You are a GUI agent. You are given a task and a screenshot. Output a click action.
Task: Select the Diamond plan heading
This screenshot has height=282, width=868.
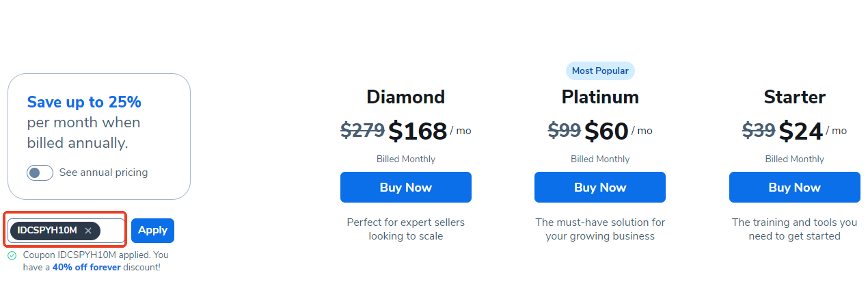[x=405, y=97]
